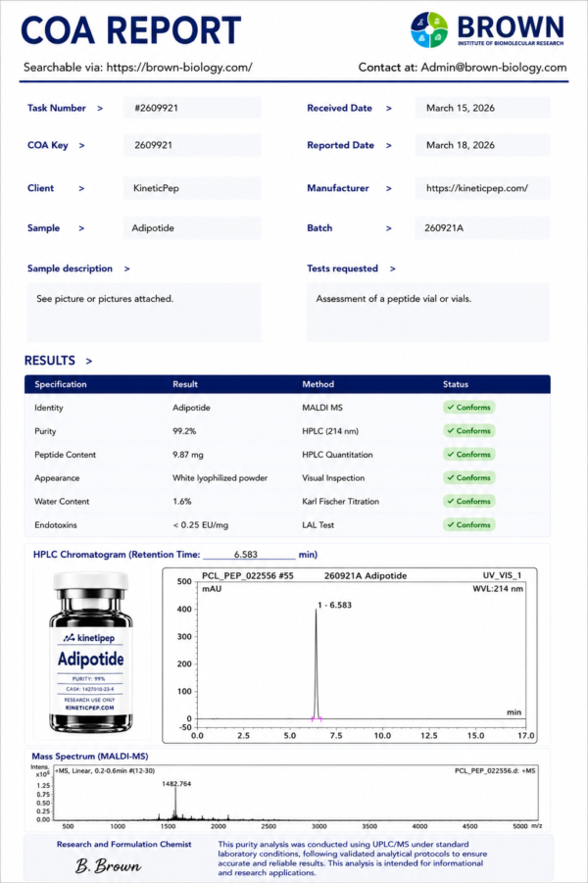Open the brown-biology.com searchable link
588x883 pixels.
tap(179, 67)
